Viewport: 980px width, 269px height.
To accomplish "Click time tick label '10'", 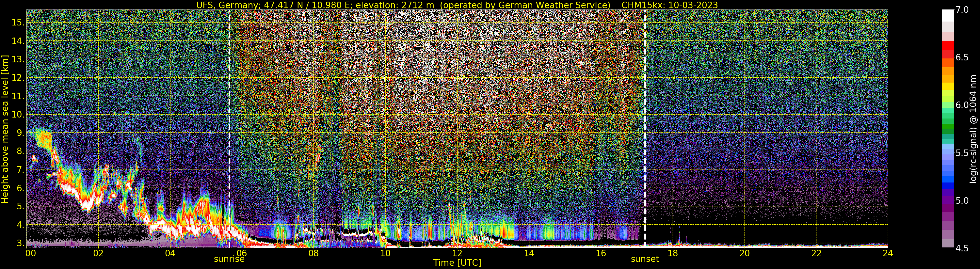I will 385,253.
